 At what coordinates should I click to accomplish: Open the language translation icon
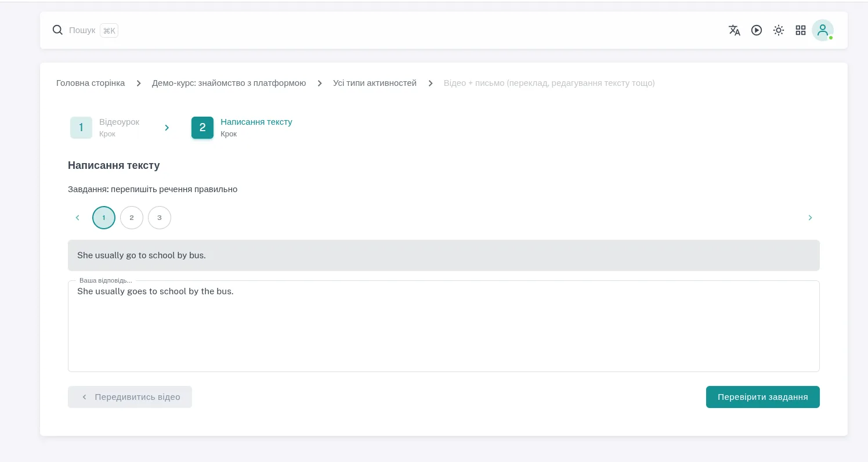point(735,30)
